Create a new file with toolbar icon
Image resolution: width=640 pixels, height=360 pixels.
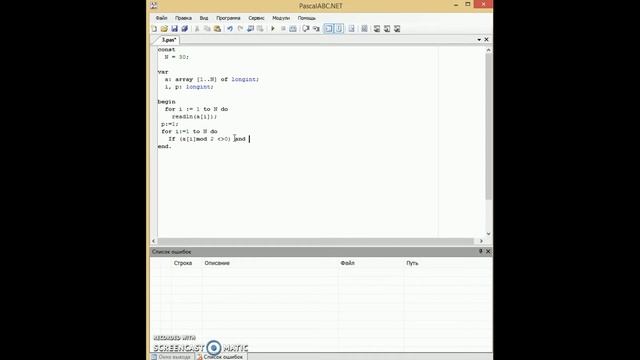(x=154, y=29)
